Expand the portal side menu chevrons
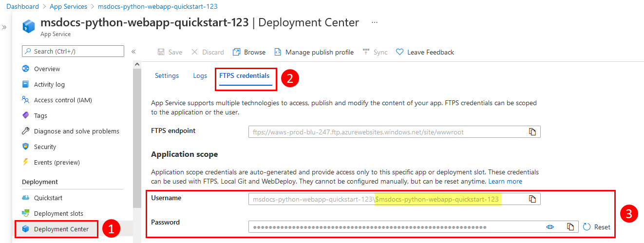 [4, 27]
